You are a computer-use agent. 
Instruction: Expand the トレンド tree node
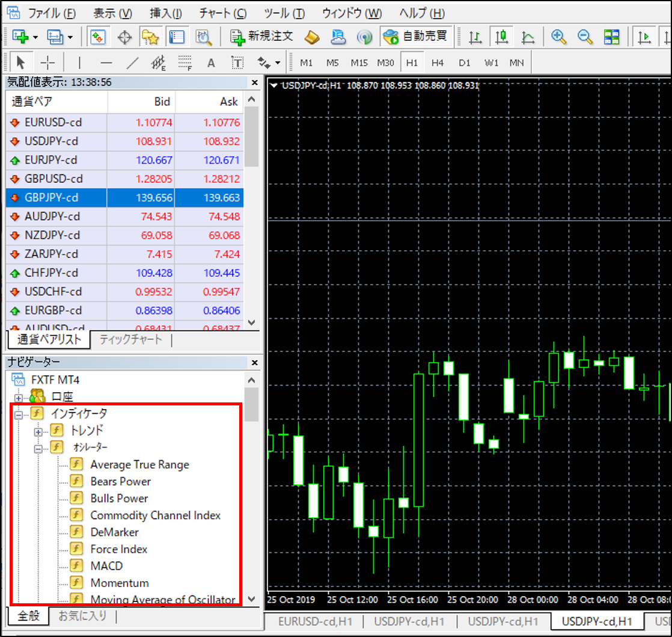click(38, 432)
